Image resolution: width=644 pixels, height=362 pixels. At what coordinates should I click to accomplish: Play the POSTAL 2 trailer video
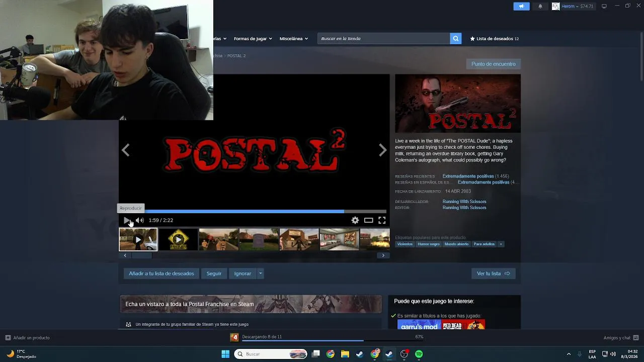126,220
